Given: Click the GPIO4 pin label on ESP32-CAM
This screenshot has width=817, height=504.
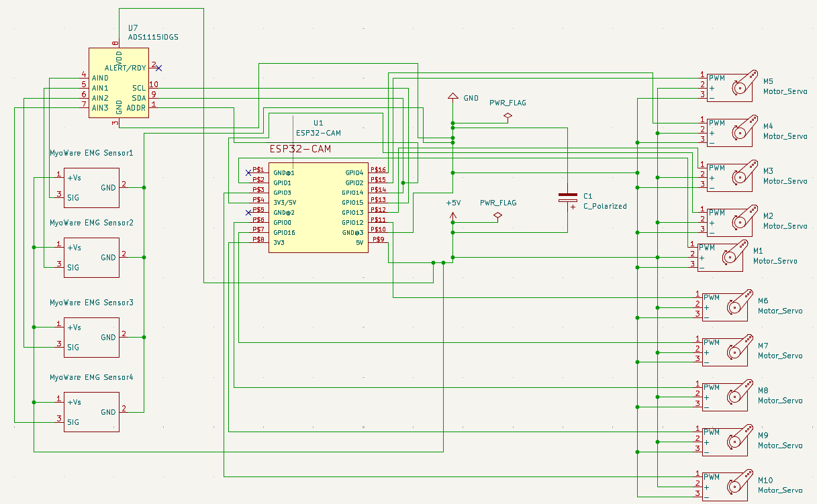Looking at the screenshot, I should coord(354,172).
